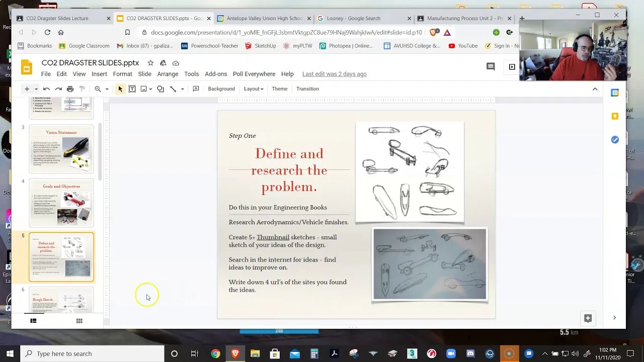Open the View menu

(79, 74)
